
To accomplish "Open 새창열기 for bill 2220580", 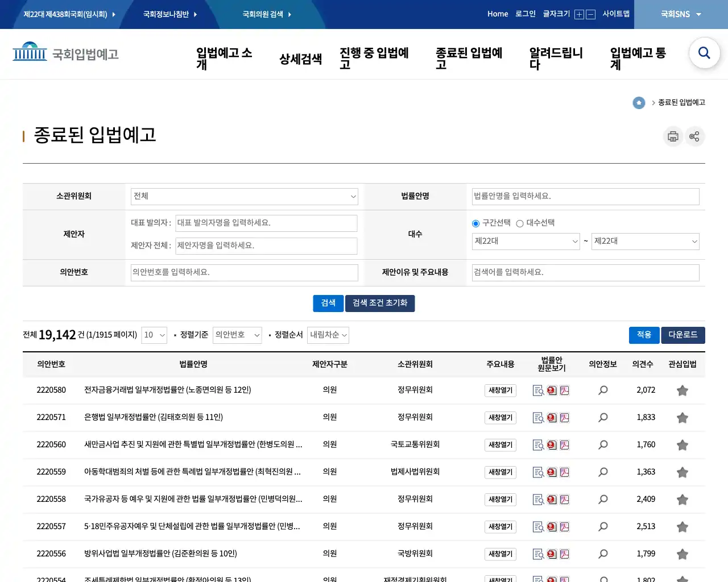I will tap(500, 390).
